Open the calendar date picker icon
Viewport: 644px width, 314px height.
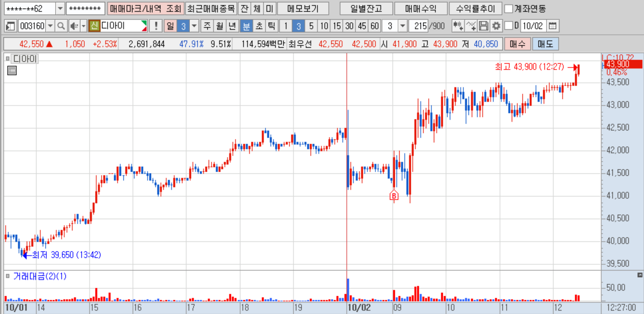[x=553, y=26]
